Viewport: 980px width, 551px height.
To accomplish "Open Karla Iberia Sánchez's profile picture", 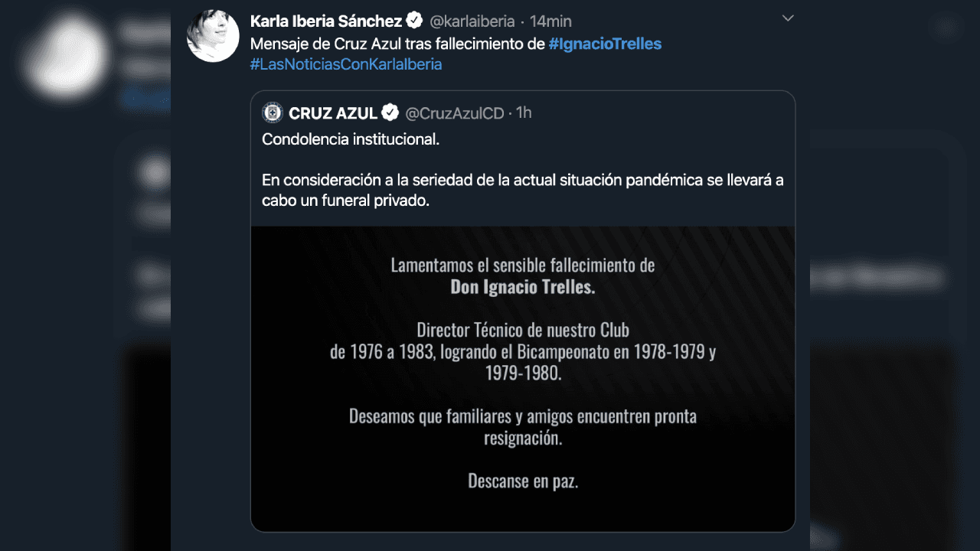I will pyautogui.click(x=212, y=35).
